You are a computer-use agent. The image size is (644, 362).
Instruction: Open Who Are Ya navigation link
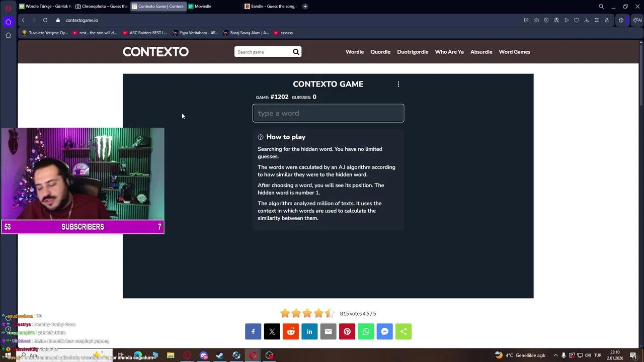pos(449,52)
